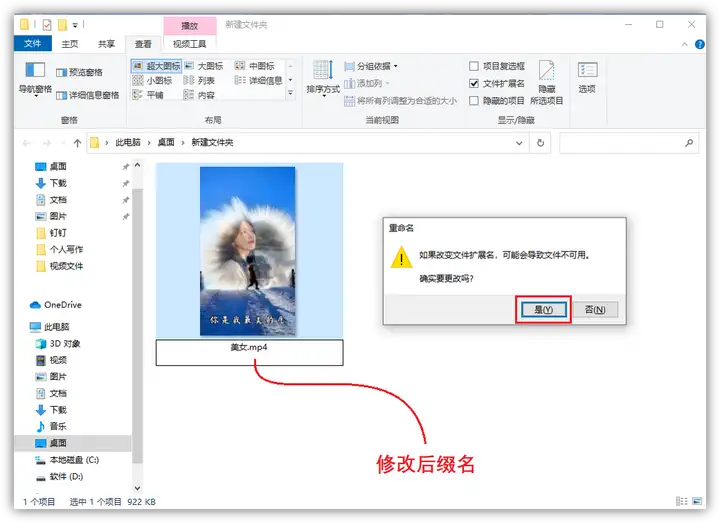Switch to the 主页 home ribbon tab
Viewport: 720px width, 523px height.
click(x=69, y=44)
